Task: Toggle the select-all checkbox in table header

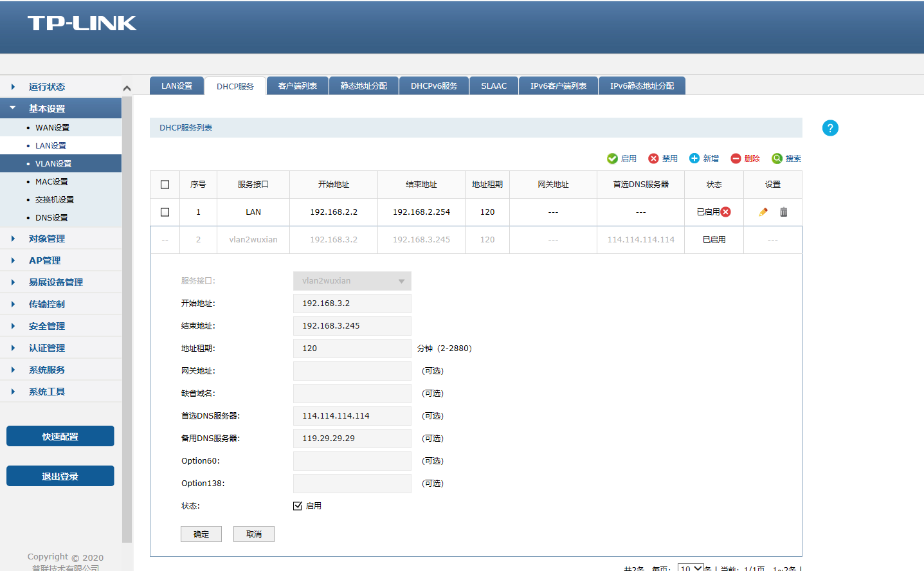Action: [165, 185]
